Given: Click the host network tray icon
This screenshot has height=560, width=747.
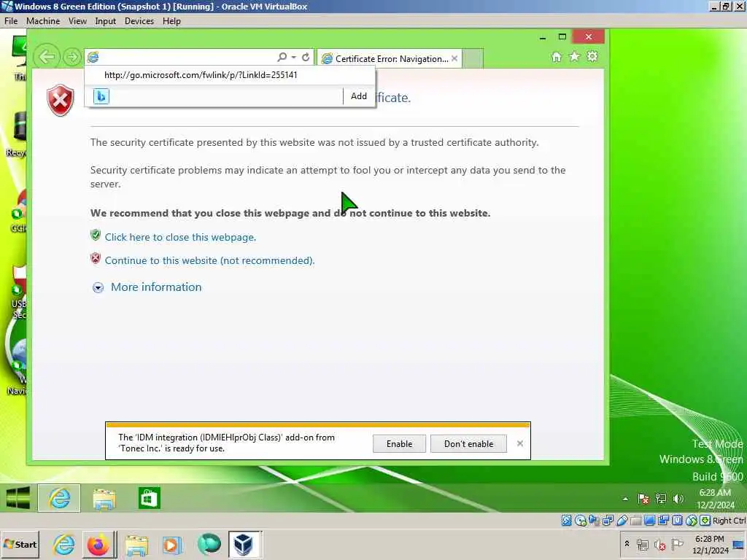Looking at the screenshot, I should pyautogui.click(x=643, y=545).
